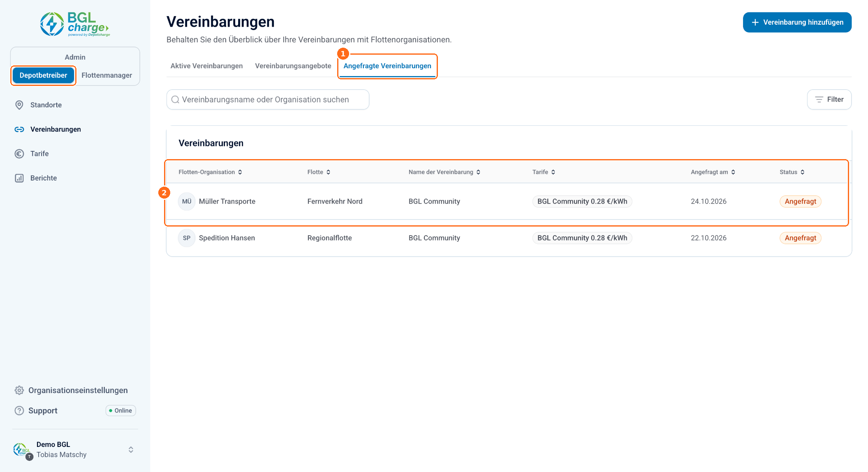This screenshot has width=868, height=472.
Task: Click the Berichte chart icon
Action: (19, 178)
